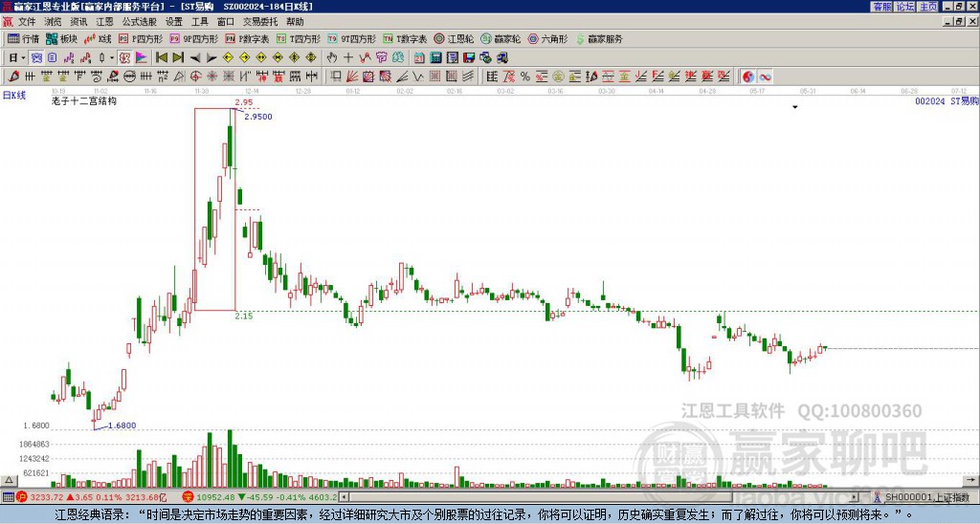Open the P数字表 tool
Screen dimensions: 980x524
(247, 38)
